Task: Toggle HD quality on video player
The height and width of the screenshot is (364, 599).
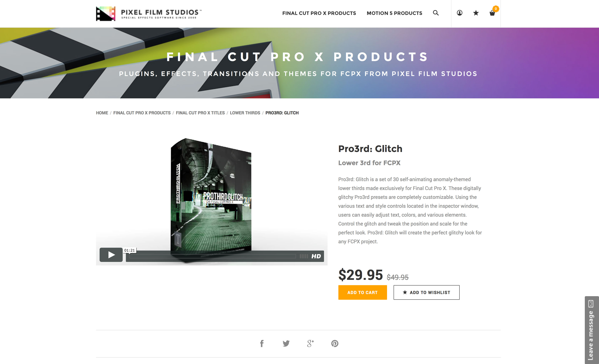Action: (316, 256)
